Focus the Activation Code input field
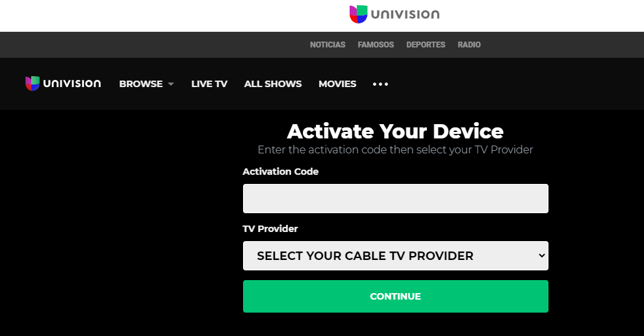The height and width of the screenshot is (336, 644). (x=396, y=198)
